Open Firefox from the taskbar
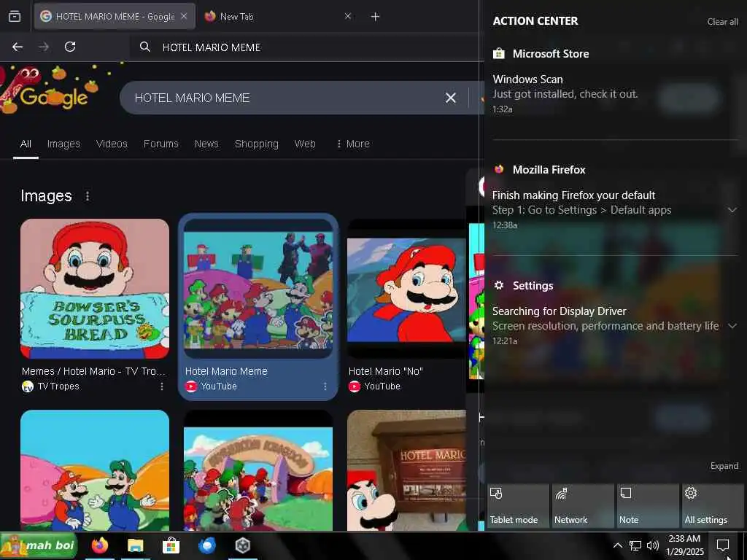The width and height of the screenshot is (747, 560). point(99,545)
